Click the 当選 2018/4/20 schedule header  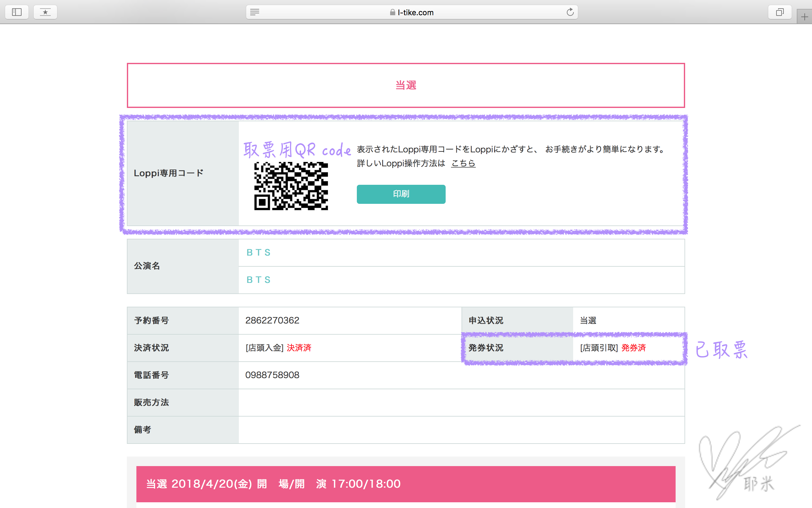tap(406, 484)
